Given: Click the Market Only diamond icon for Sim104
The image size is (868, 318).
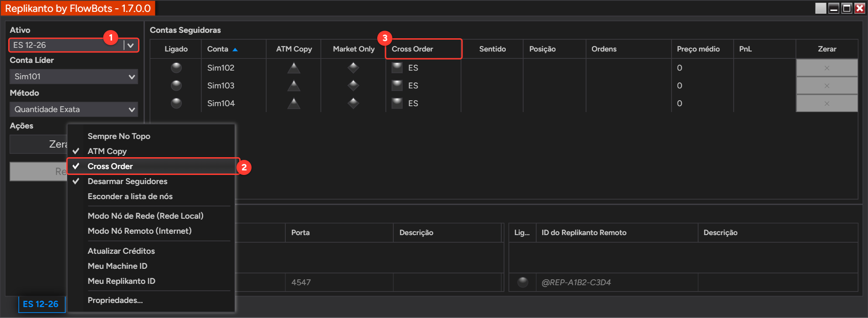Looking at the screenshot, I should pos(353,103).
